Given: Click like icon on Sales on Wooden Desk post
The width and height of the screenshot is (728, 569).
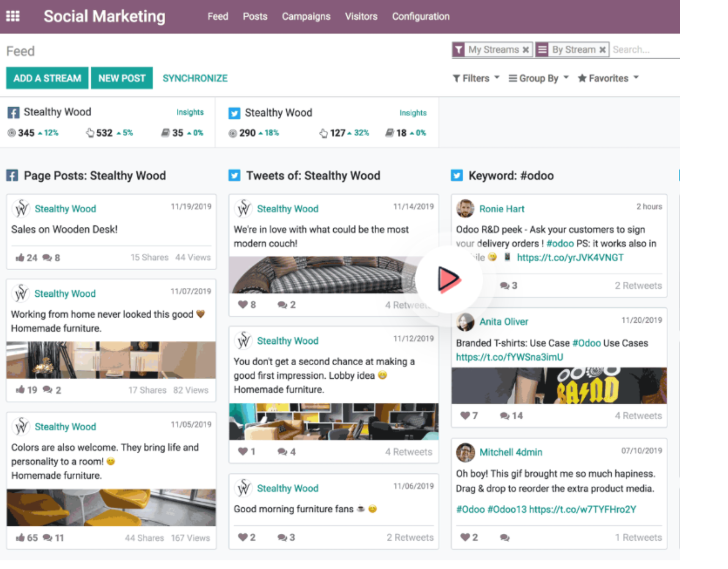Looking at the screenshot, I should click(x=20, y=258).
